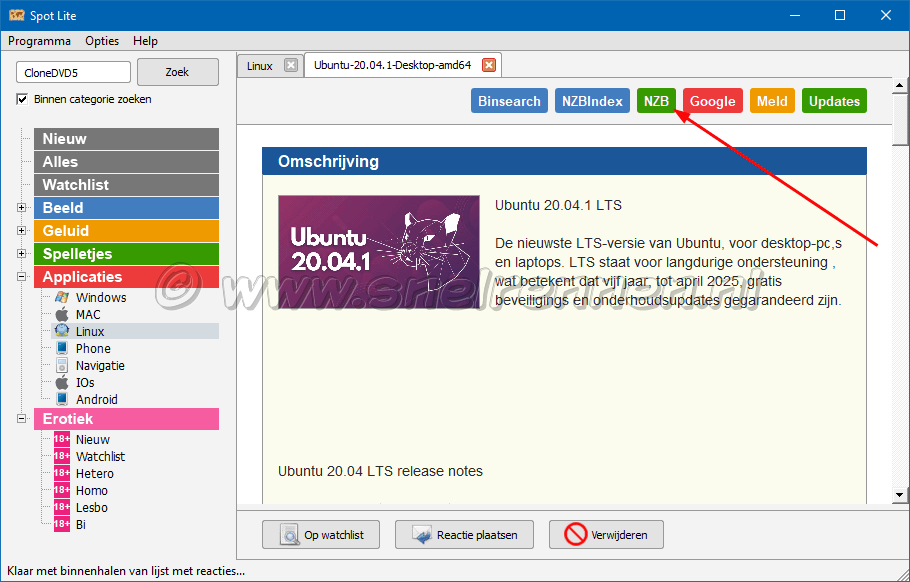Expand the Beeld category
The image size is (910, 582).
tap(21, 208)
